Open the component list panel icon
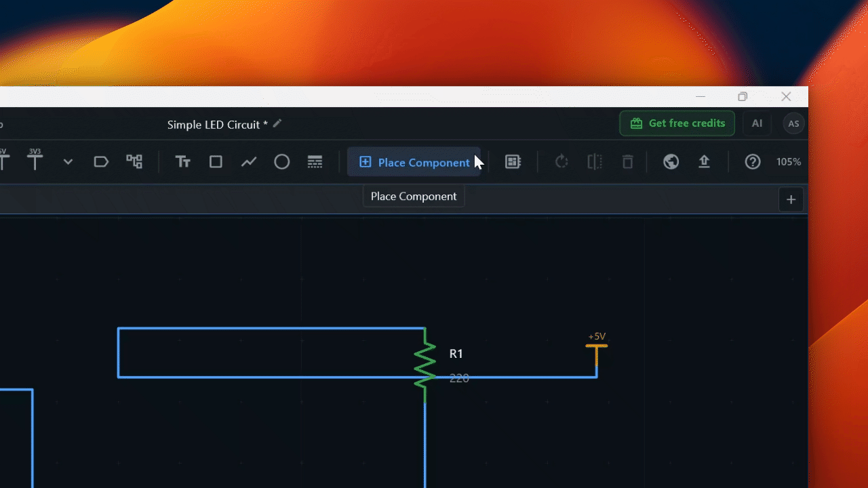 pyautogui.click(x=513, y=162)
